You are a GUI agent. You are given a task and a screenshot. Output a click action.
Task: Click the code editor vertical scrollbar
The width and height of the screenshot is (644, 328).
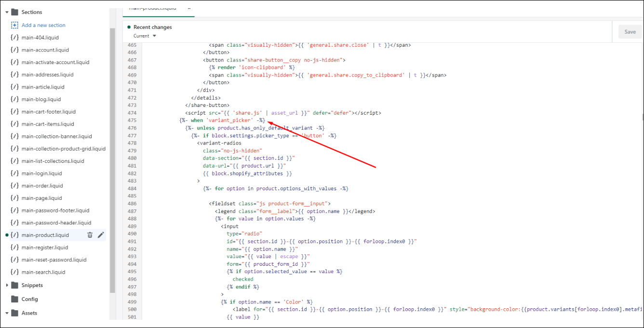click(642, 117)
